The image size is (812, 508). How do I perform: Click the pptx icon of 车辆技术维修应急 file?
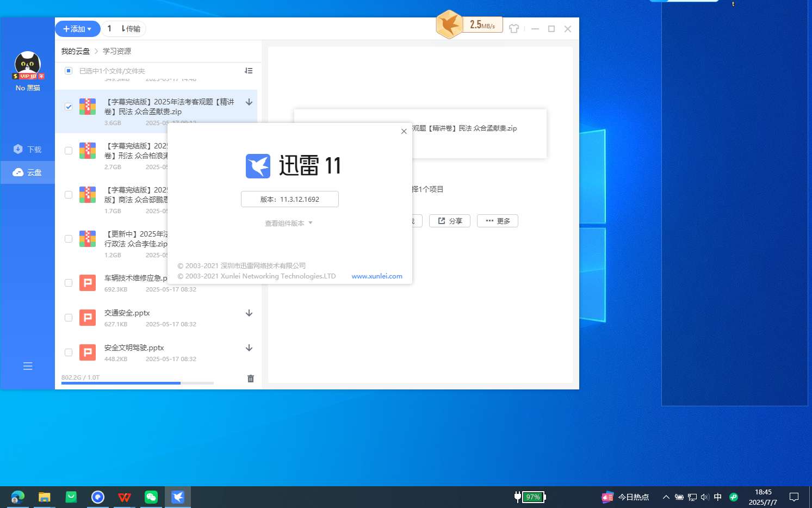point(88,283)
